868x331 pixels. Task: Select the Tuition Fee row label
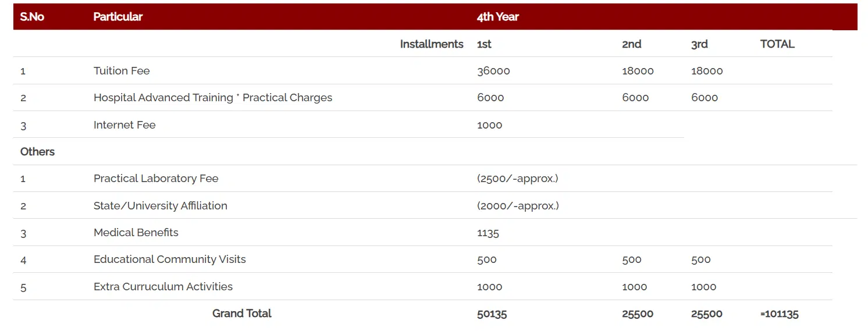coord(122,71)
